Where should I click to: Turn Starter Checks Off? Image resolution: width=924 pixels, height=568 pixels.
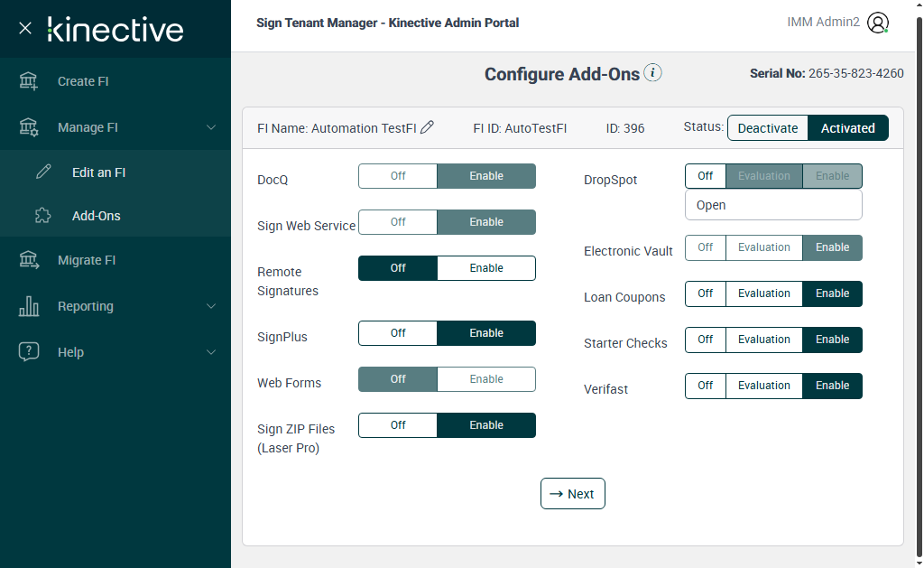coord(706,340)
